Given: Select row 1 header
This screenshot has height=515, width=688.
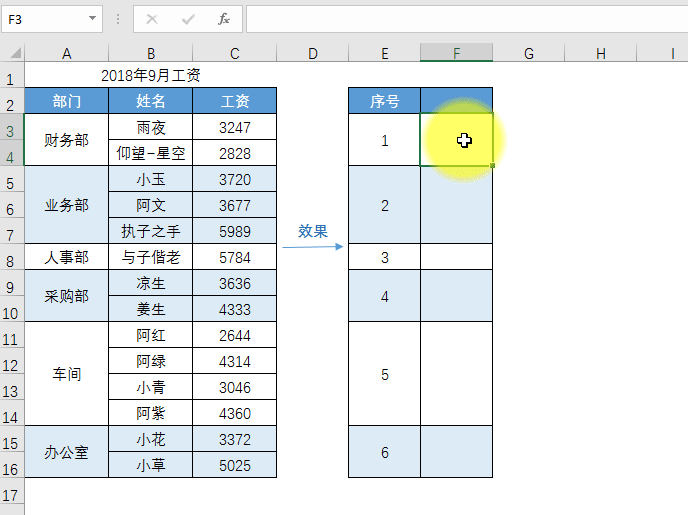Looking at the screenshot, I should (12, 75).
